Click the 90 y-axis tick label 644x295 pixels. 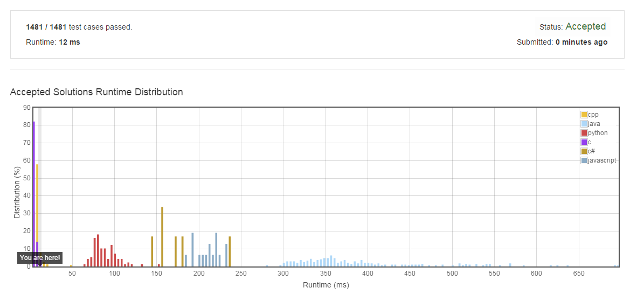[27, 108]
